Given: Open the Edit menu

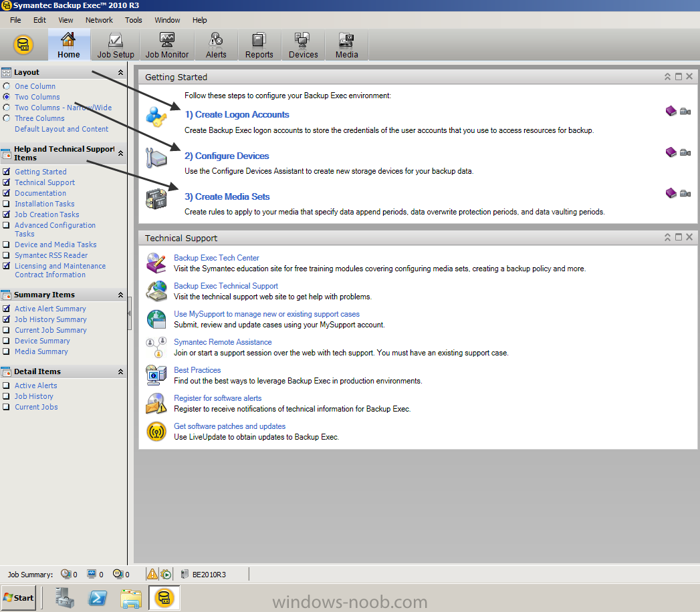Looking at the screenshot, I should click(x=39, y=20).
